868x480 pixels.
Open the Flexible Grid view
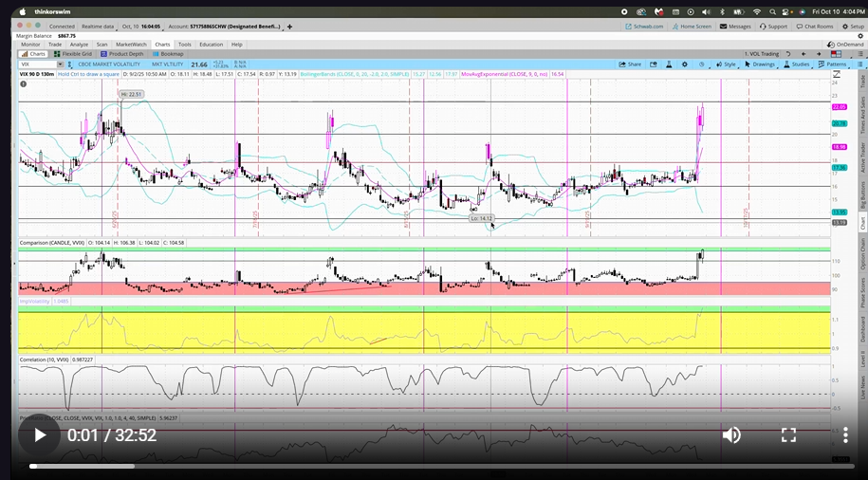74,54
